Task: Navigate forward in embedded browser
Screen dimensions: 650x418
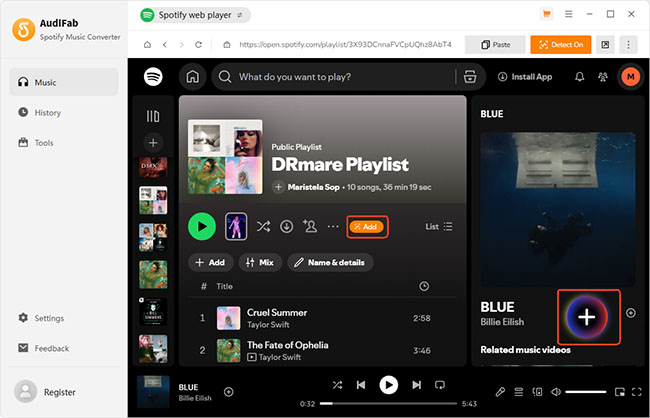Action: point(182,45)
